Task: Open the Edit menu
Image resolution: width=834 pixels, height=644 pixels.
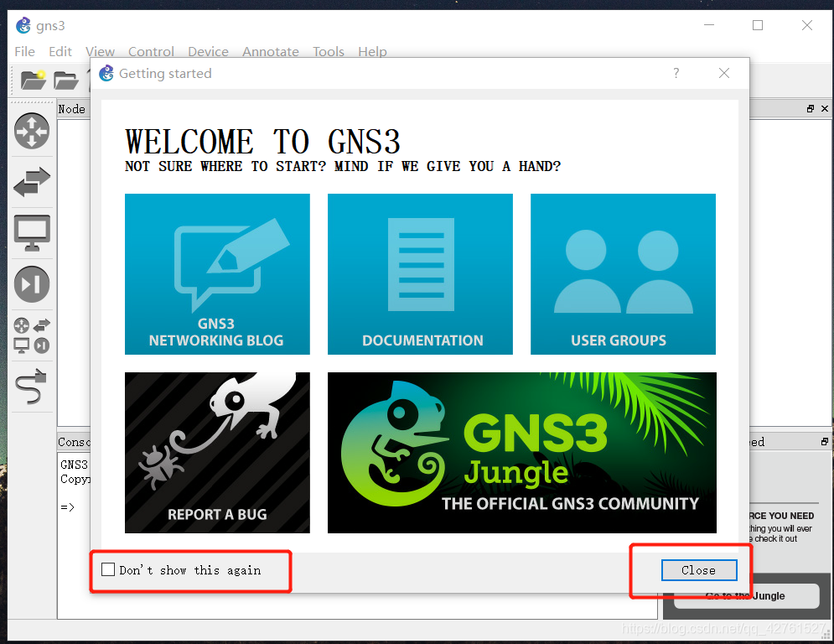Action: pyautogui.click(x=60, y=52)
